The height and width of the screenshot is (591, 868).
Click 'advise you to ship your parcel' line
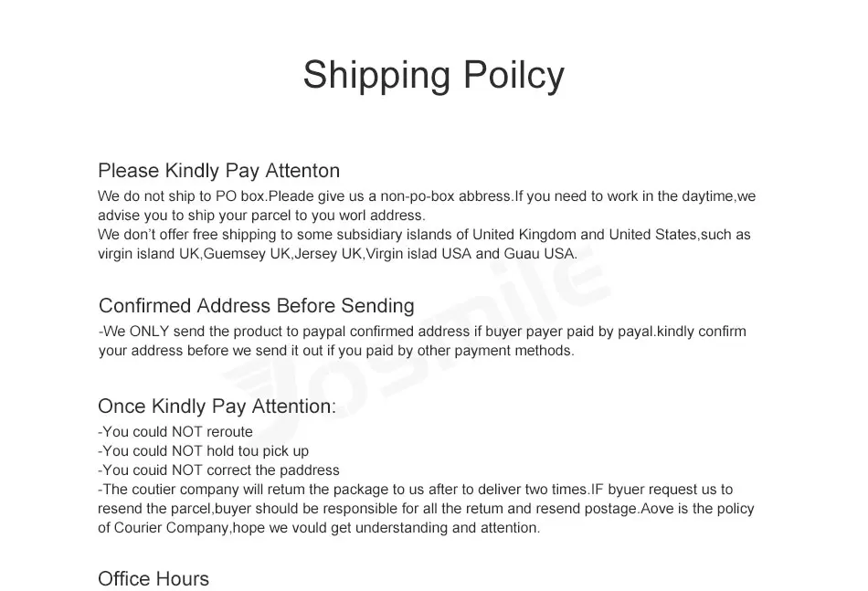coord(262,216)
